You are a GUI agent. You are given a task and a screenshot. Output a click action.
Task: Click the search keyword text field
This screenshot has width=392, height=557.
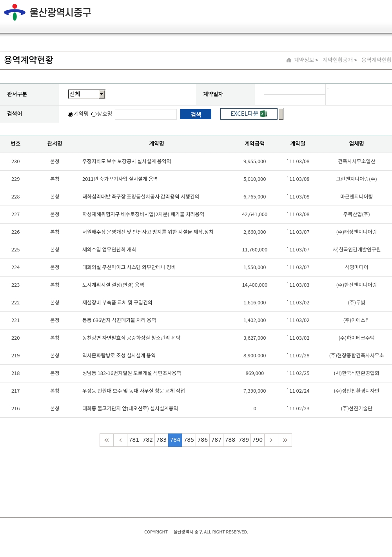pyautogui.click(x=146, y=114)
